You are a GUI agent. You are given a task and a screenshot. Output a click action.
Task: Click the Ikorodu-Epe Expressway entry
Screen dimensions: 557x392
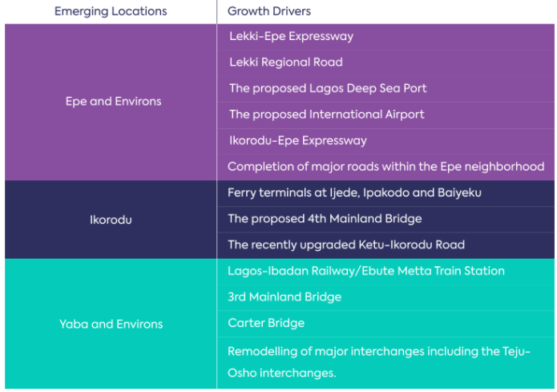click(297, 140)
